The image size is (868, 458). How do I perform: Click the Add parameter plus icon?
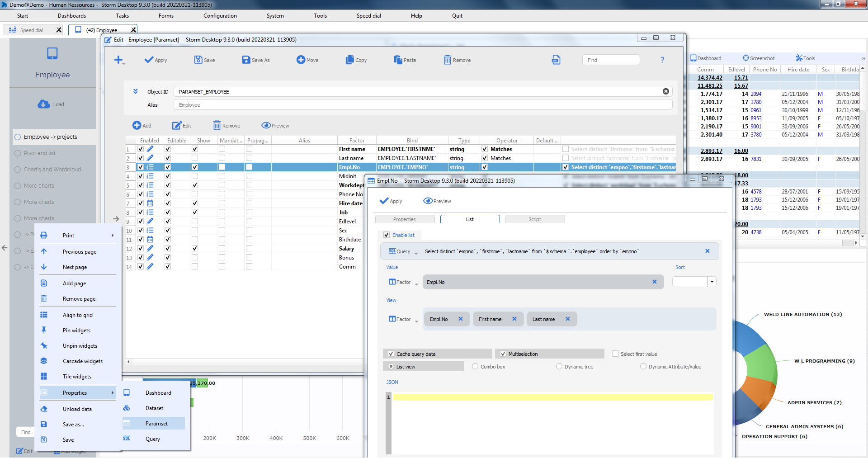tap(137, 125)
